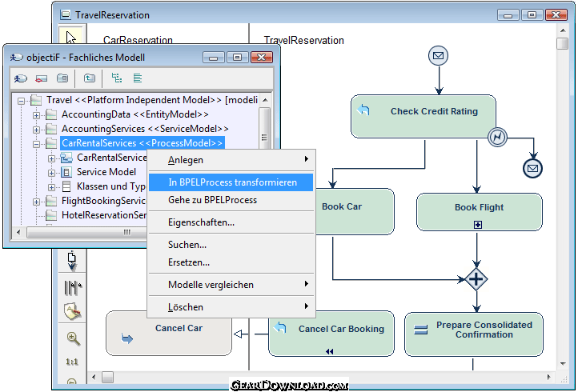The image size is (578, 392).
Task: Select the annotation note tool in diagram toolbar
Action: [72, 312]
